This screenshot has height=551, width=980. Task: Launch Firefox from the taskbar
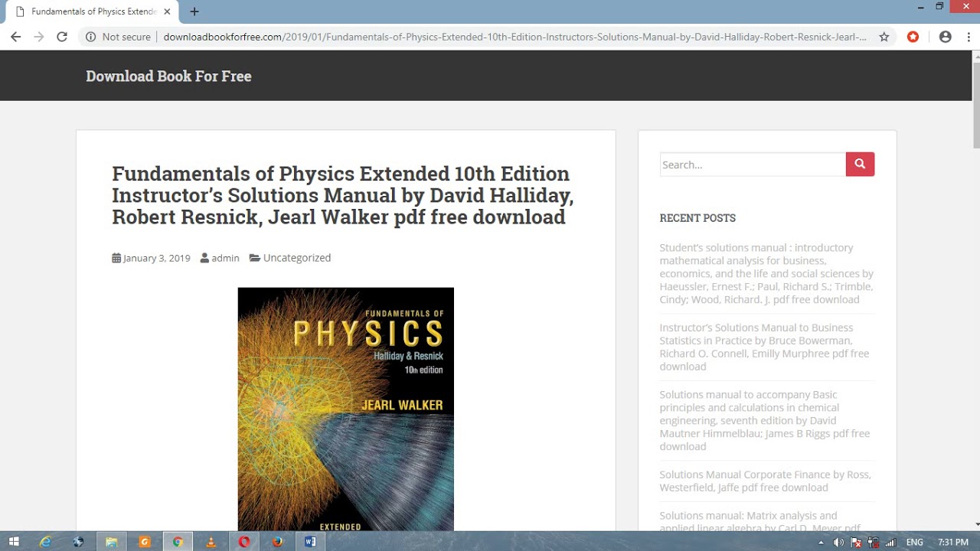point(277,542)
